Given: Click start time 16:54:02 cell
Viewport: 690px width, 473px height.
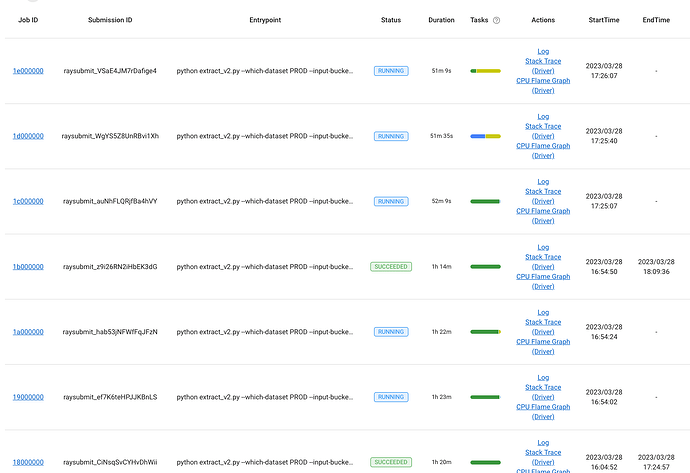Looking at the screenshot, I should (604, 397).
